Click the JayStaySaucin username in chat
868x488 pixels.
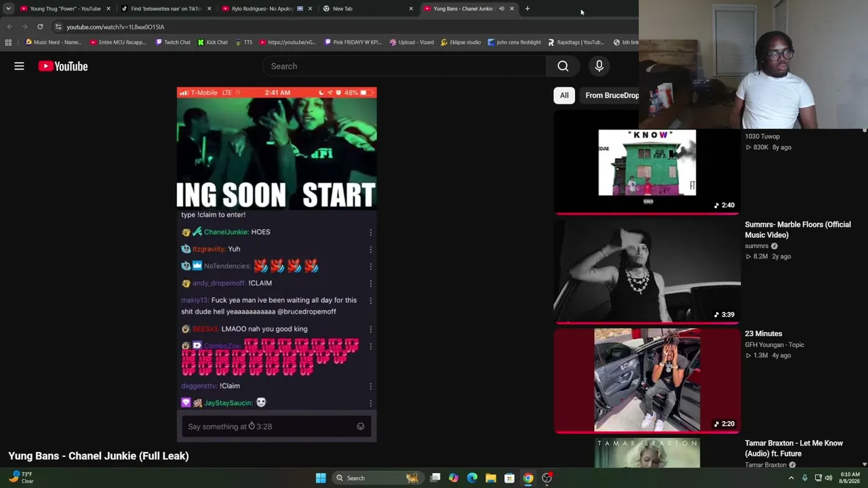pos(229,403)
